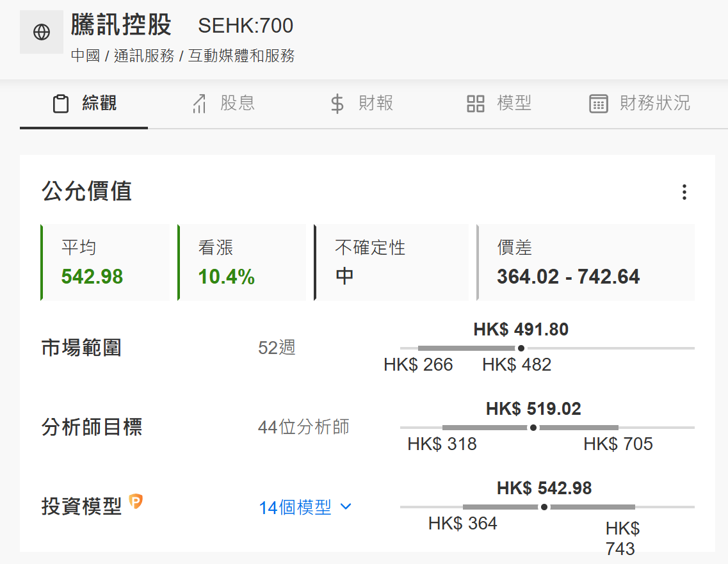Open the three-dot menu for 公允價值
This screenshot has height=564, width=728.
click(684, 191)
